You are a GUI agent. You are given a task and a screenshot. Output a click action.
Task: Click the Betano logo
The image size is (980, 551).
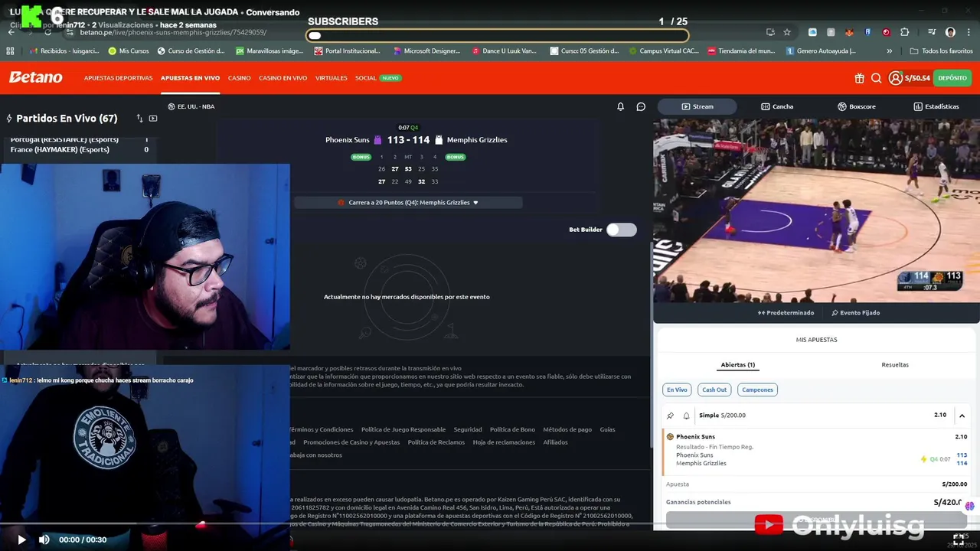pyautogui.click(x=36, y=77)
